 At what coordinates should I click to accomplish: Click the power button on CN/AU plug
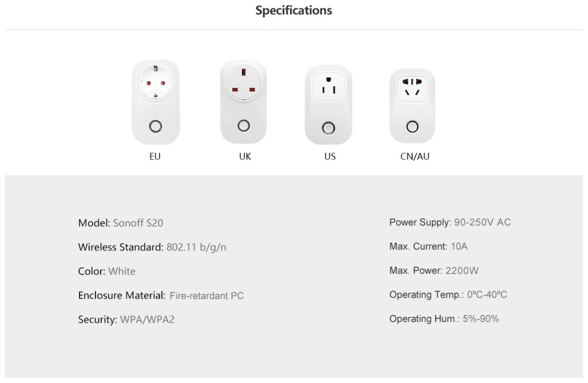pyautogui.click(x=412, y=127)
